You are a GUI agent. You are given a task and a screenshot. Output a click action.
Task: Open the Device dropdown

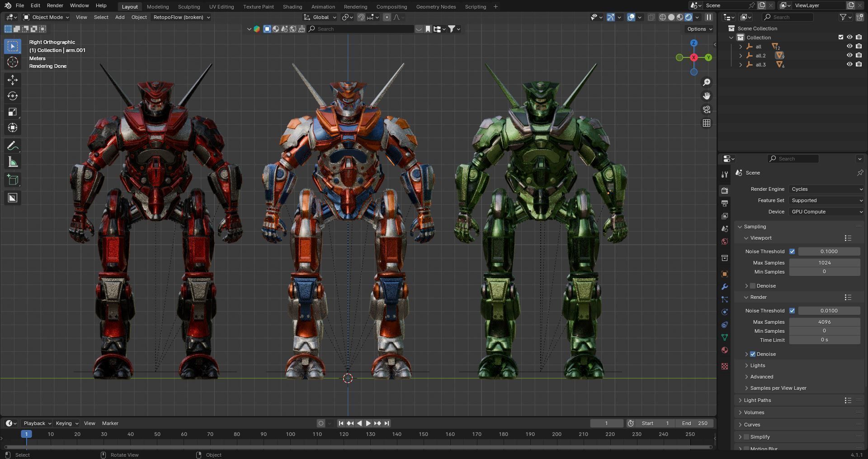click(x=826, y=212)
